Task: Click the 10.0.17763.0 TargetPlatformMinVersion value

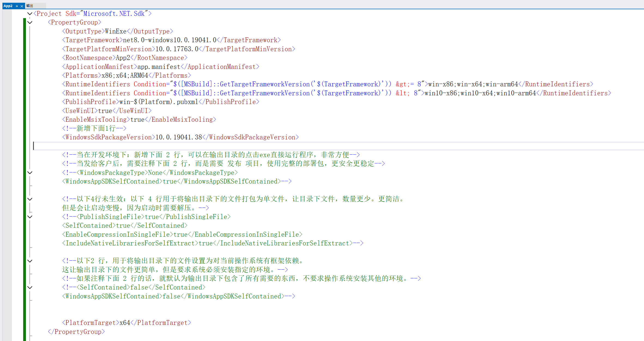Action: (177, 49)
